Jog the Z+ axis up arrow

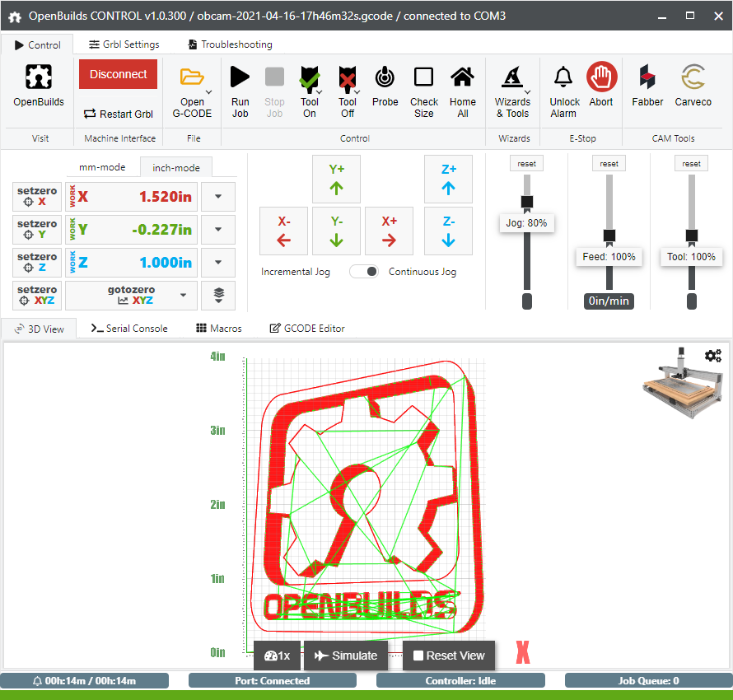point(448,179)
